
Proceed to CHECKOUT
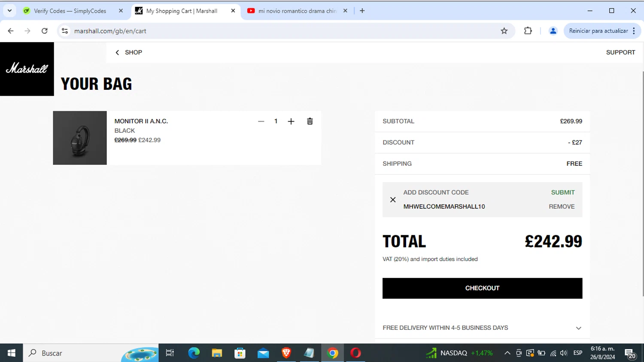482,288
